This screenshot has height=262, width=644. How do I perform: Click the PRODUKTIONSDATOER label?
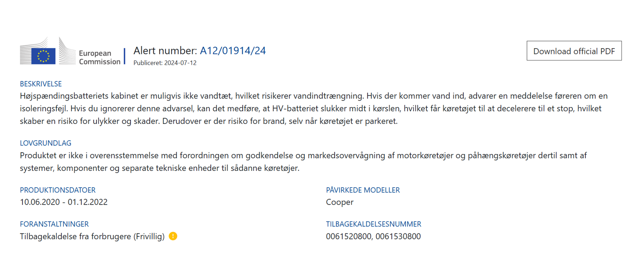(x=58, y=190)
